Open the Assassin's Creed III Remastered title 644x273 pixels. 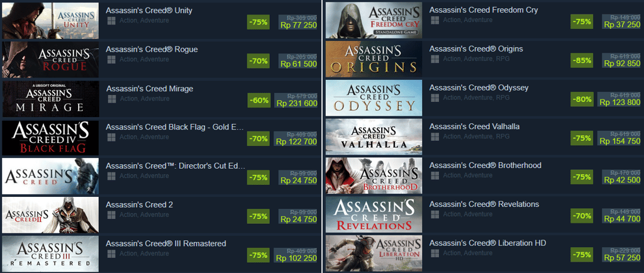tap(166, 243)
